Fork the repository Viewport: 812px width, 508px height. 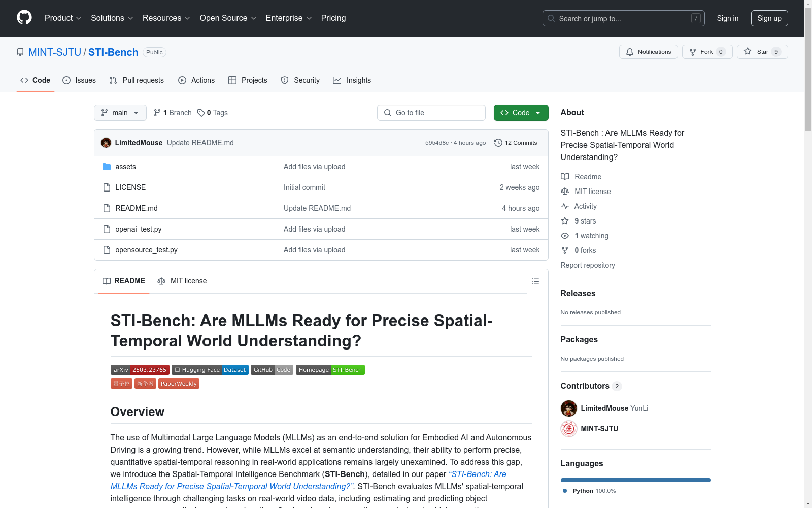pyautogui.click(x=707, y=52)
